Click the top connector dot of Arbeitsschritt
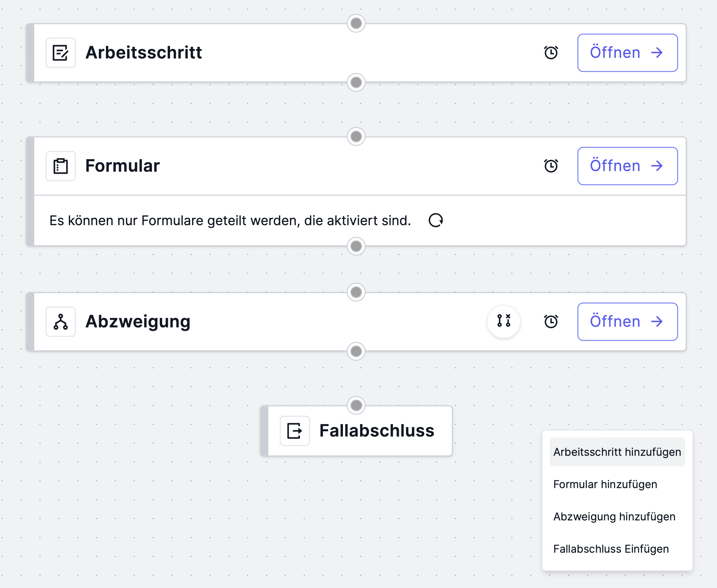Viewport: 717px width, 588px height. tap(356, 23)
